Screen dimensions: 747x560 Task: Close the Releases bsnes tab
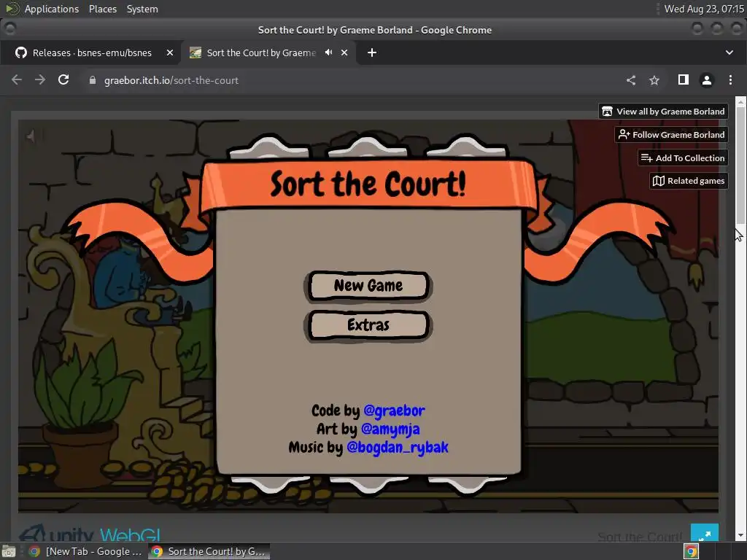click(169, 52)
